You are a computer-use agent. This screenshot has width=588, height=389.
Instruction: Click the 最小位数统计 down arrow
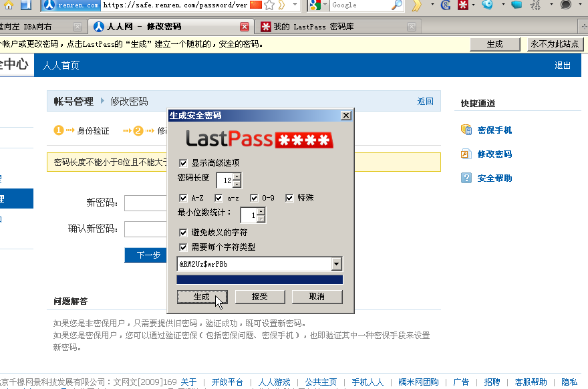coord(261,219)
